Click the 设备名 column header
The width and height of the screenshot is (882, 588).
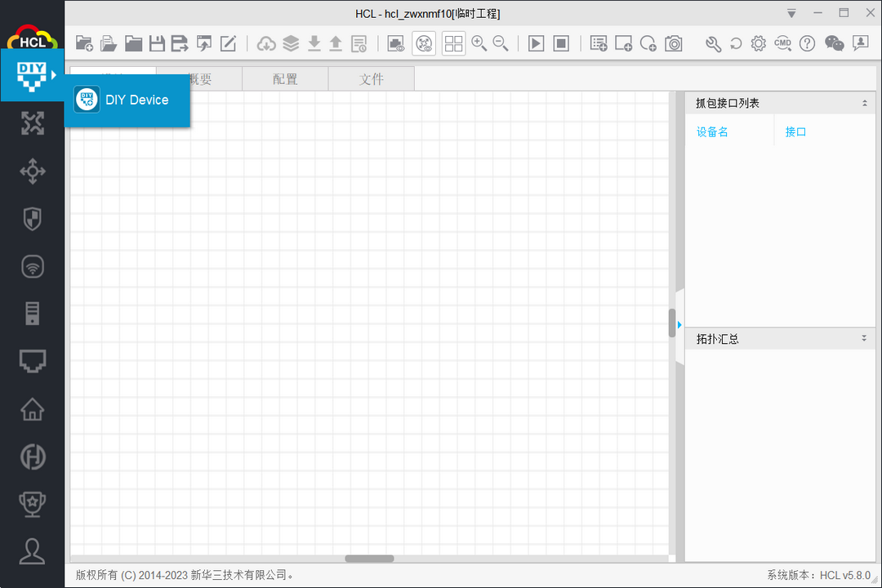pos(712,131)
